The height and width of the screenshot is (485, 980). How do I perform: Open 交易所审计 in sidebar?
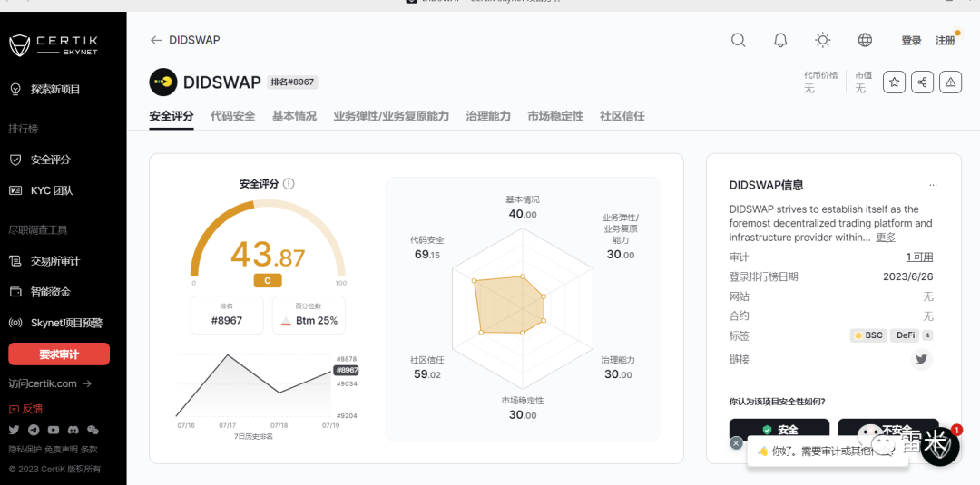(x=55, y=261)
